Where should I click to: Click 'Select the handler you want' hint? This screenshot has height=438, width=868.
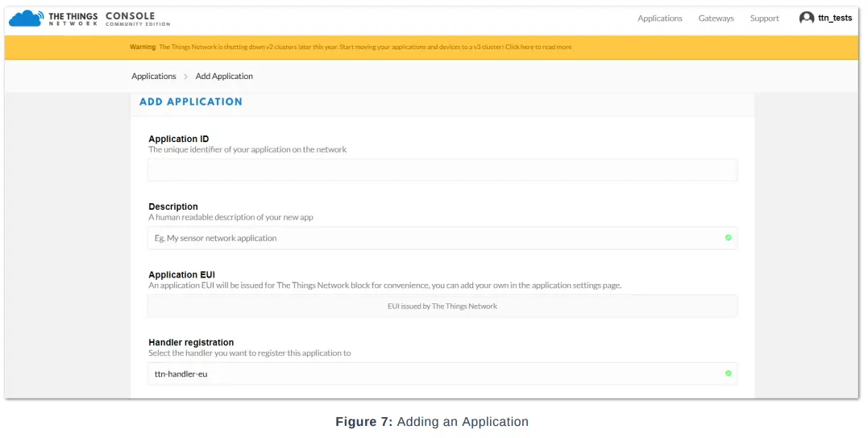tap(250, 352)
